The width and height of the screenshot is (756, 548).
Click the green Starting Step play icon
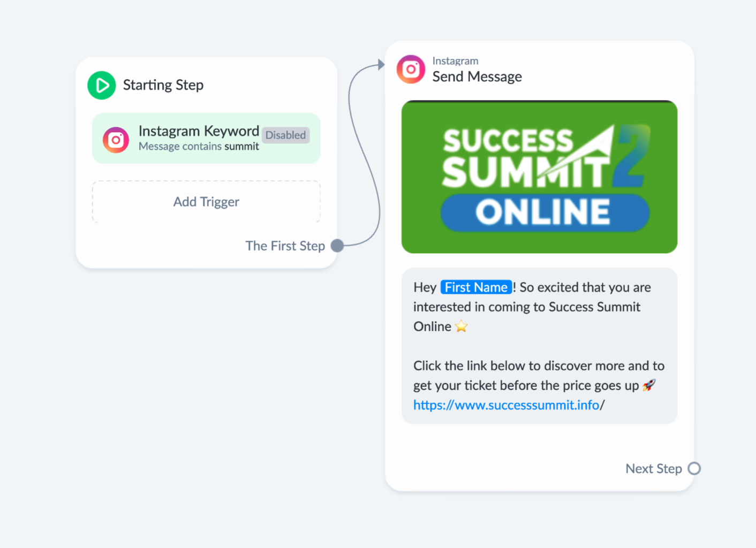coord(102,85)
